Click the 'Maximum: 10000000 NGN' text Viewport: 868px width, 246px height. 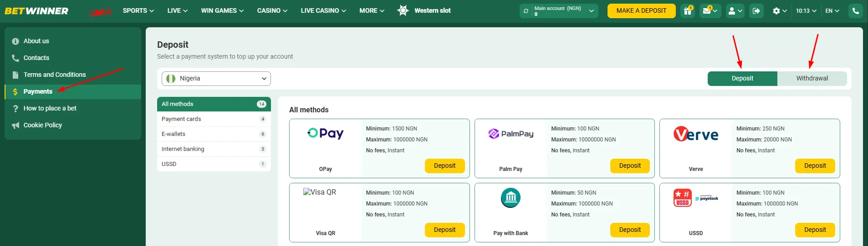click(x=583, y=140)
